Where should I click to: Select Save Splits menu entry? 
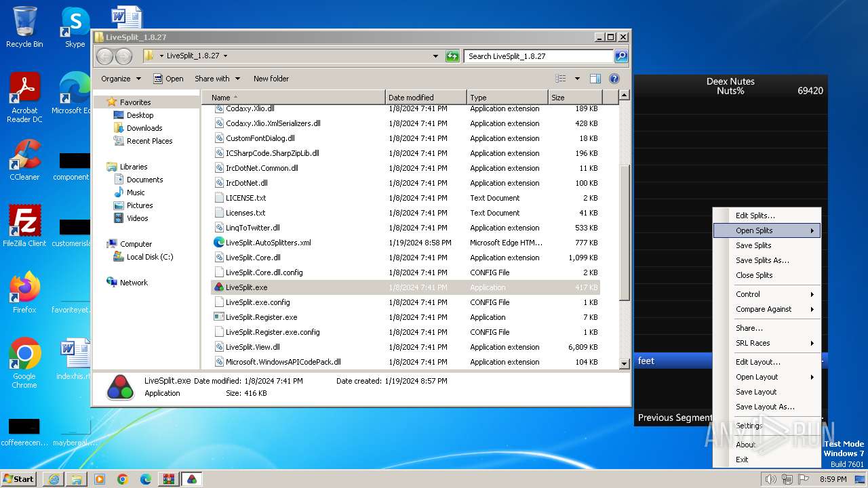point(767,245)
